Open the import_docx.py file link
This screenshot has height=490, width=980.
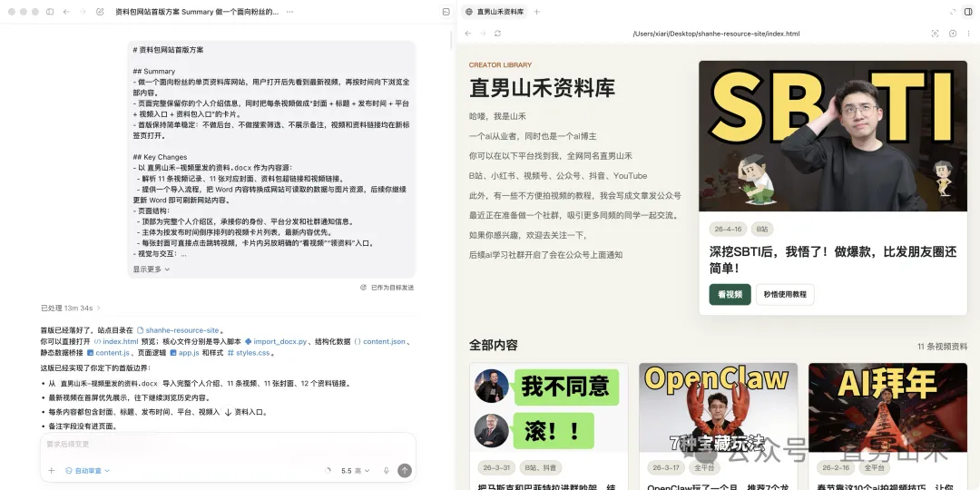pos(276,341)
